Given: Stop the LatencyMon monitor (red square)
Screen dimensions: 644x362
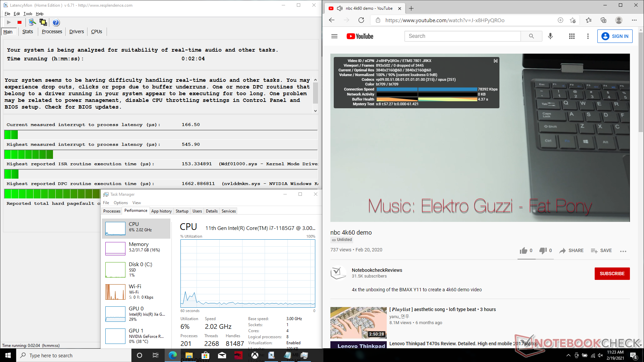Looking at the screenshot, I should tap(19, 22).
